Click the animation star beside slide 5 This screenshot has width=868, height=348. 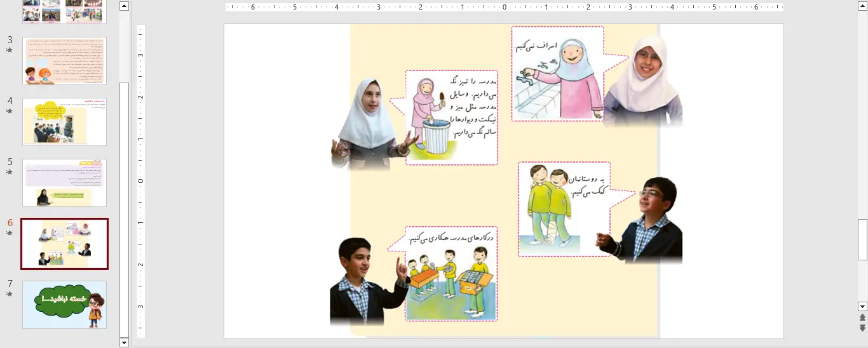[x=10, y=171]
